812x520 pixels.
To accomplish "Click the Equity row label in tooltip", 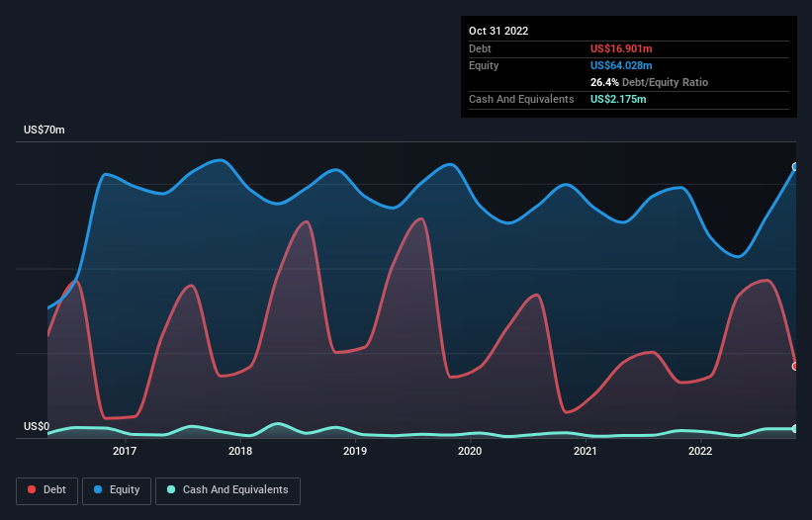I will [484, 65].
